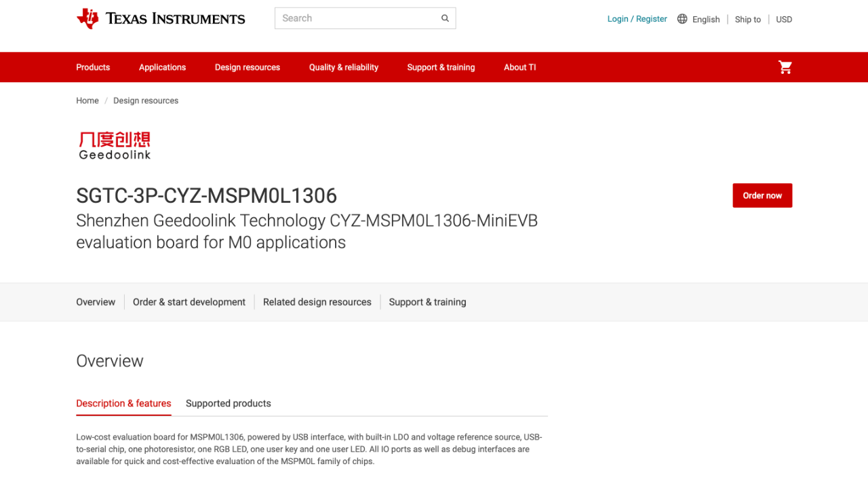Image resolution: width=868 pixels, height=479 pixels.
Task: Click the Geedoolink company logo
Action: (115, 145)
